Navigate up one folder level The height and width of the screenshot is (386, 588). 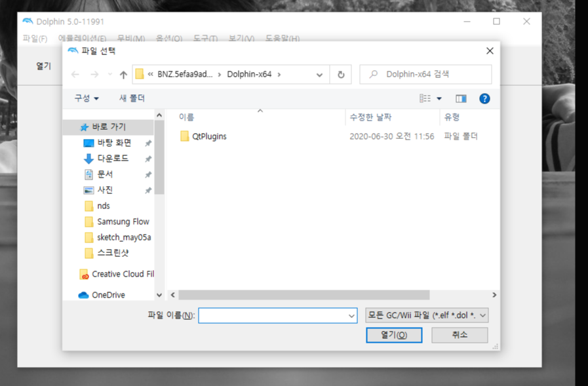click(123, 75)
